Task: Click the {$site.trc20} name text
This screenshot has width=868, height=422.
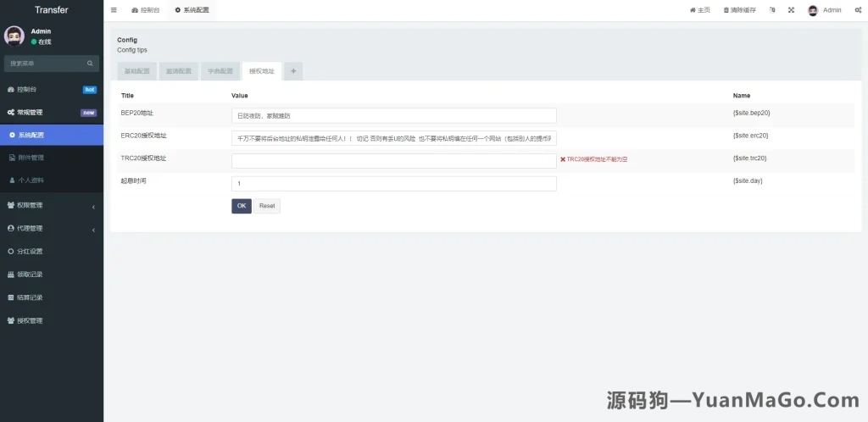Action: (749, 158)
